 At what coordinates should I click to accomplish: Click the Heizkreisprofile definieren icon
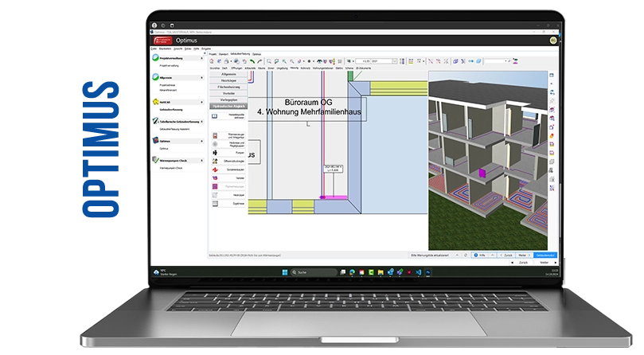click(214, 116)
